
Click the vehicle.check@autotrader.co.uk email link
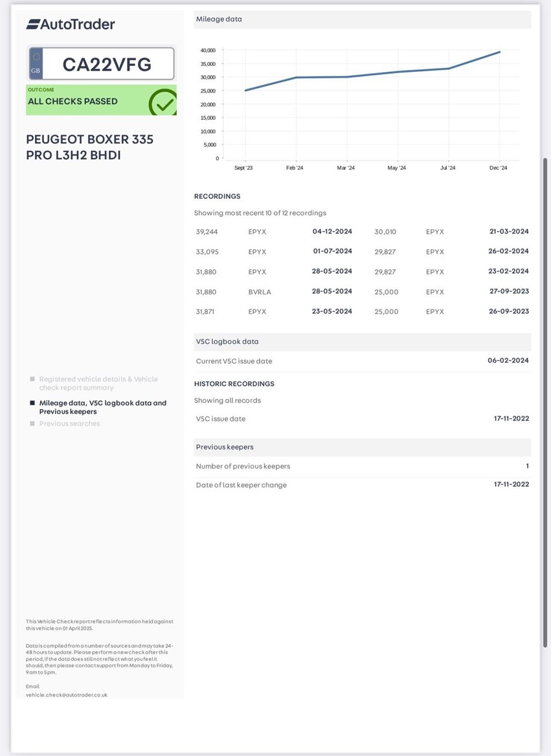pyautogui.click(x=67, y=695)
